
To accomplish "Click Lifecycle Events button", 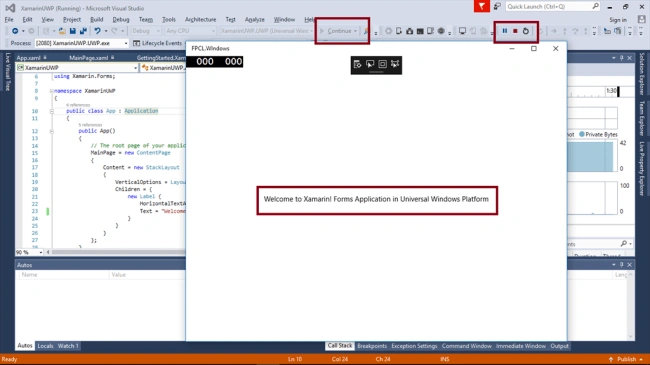I will (158, 43).
